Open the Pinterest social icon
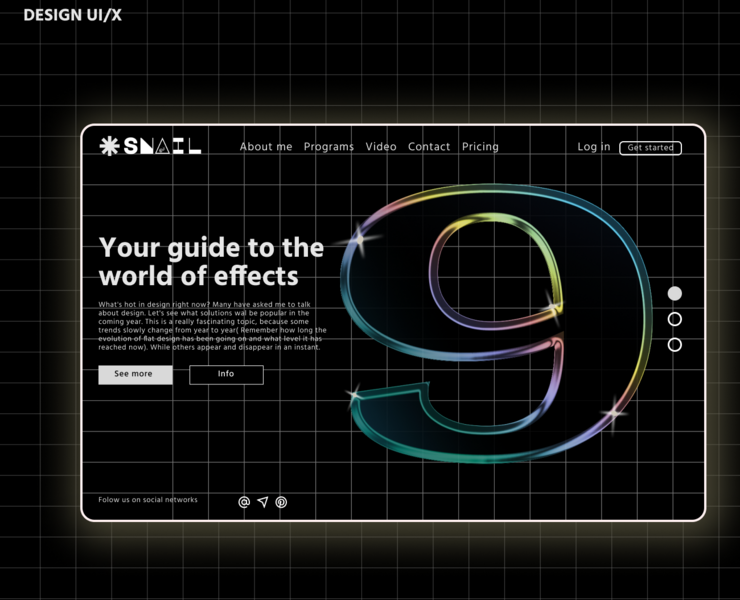Viewport: 740px width, 600px height. pos(281,502)
